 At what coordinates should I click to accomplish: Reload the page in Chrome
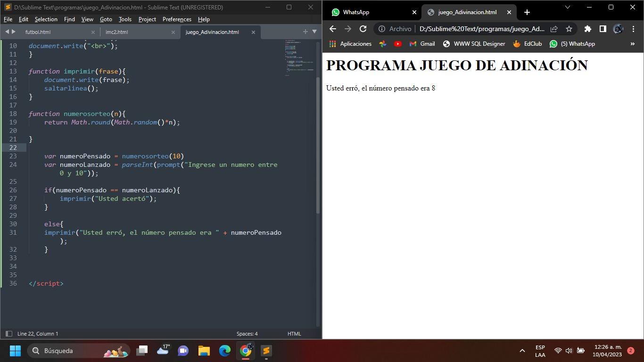(x=363, y=29)
